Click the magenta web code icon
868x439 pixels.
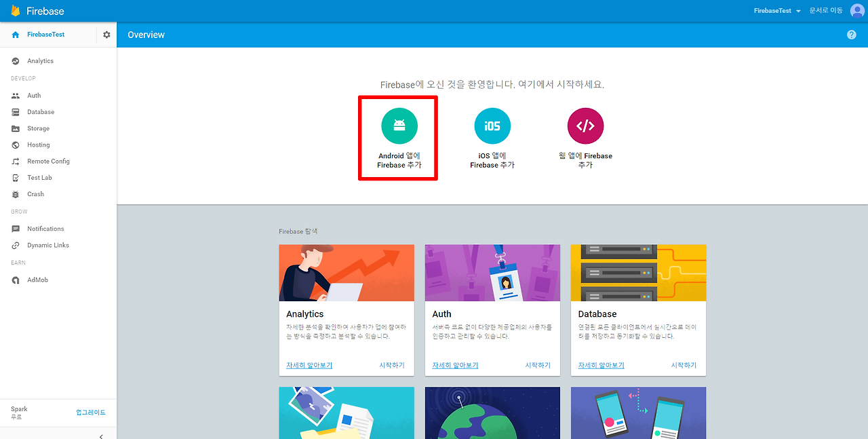[585, 126]
